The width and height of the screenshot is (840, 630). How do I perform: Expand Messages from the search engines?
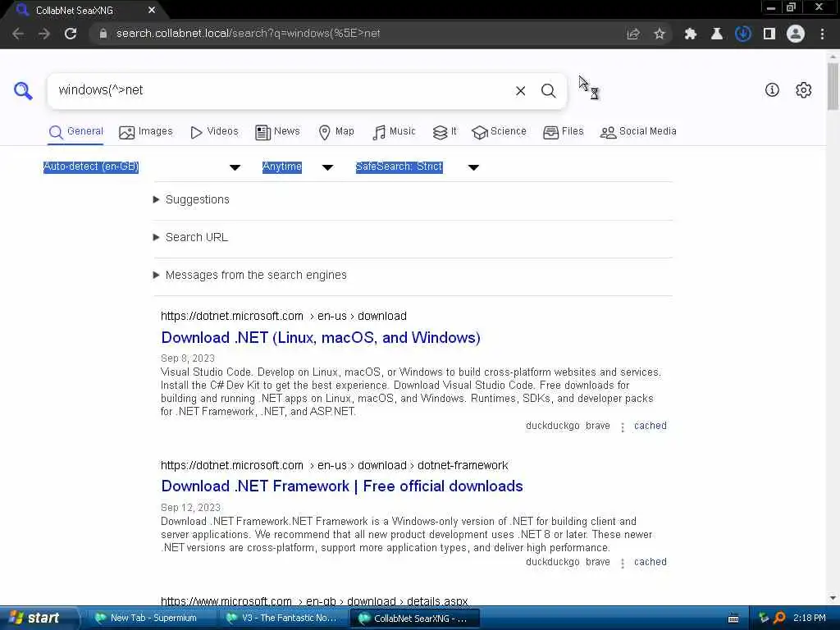250,276
